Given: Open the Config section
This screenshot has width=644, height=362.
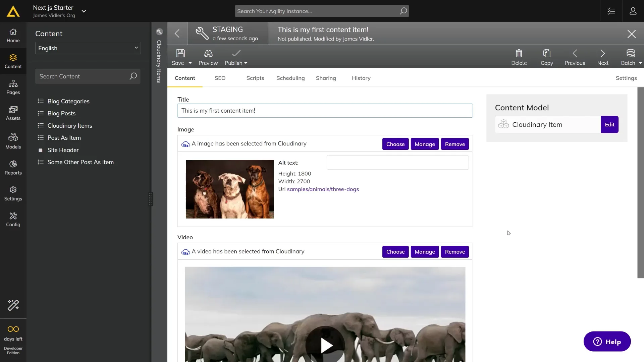Looking at the screenshot, I should tap(13, 219).
